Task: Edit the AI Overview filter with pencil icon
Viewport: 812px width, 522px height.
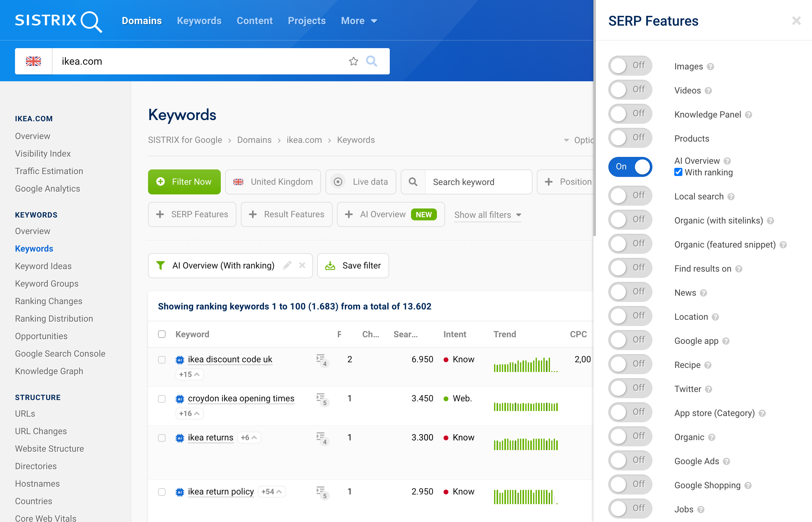Action: click(287, 266)
